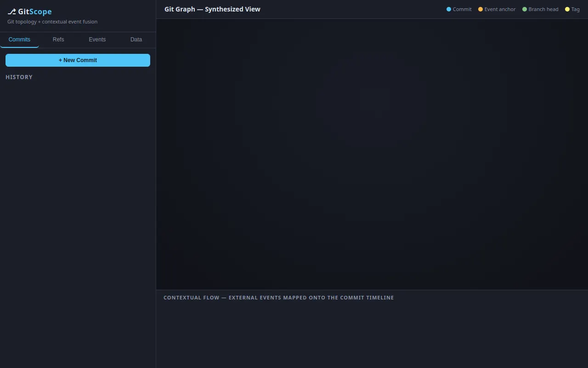This screenshot has width=588, height=368.
Task: Click the orange Event anchor legend dot
Action: click(x=481, y=9)
